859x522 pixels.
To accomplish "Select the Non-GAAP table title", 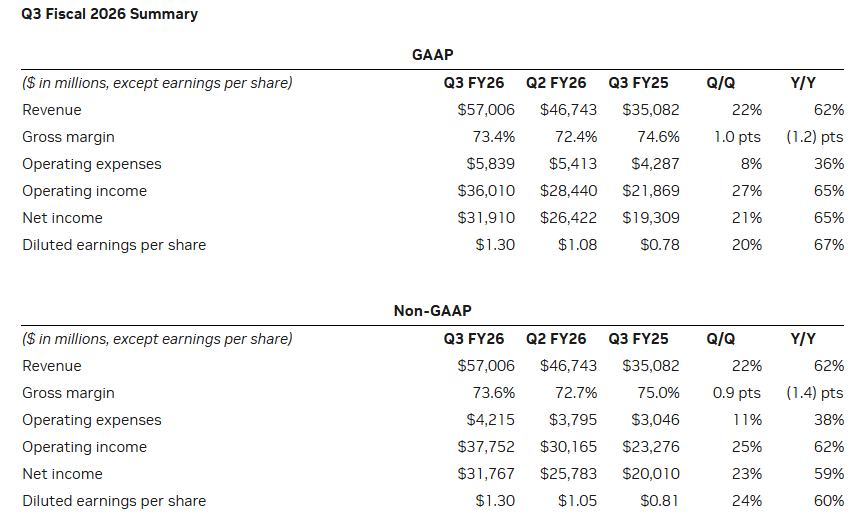I will click(432, 312).
